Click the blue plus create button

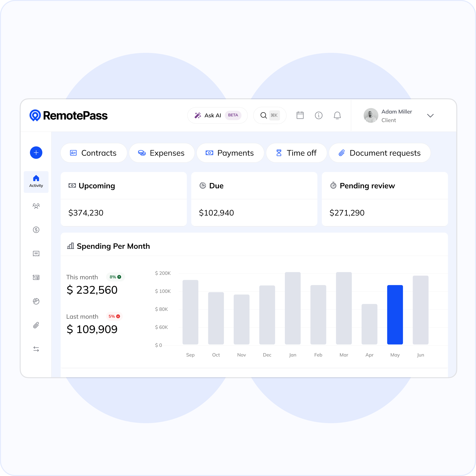(36, 153)
